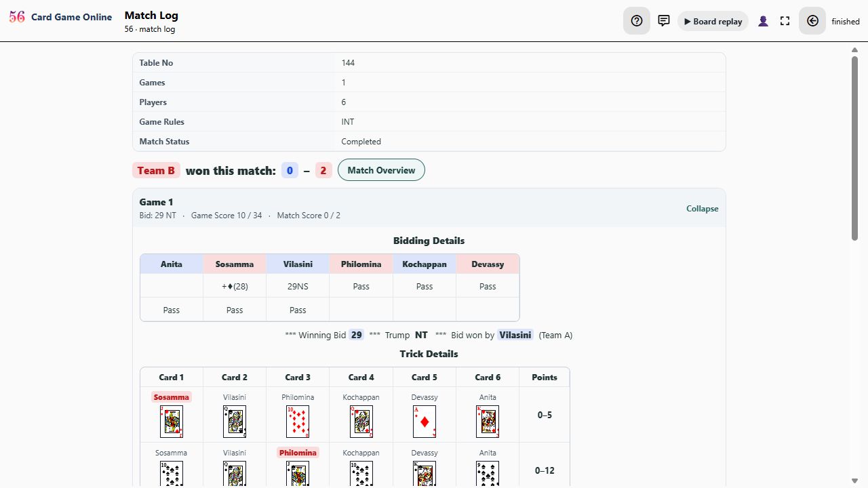Open the help question mark icon

637,21
